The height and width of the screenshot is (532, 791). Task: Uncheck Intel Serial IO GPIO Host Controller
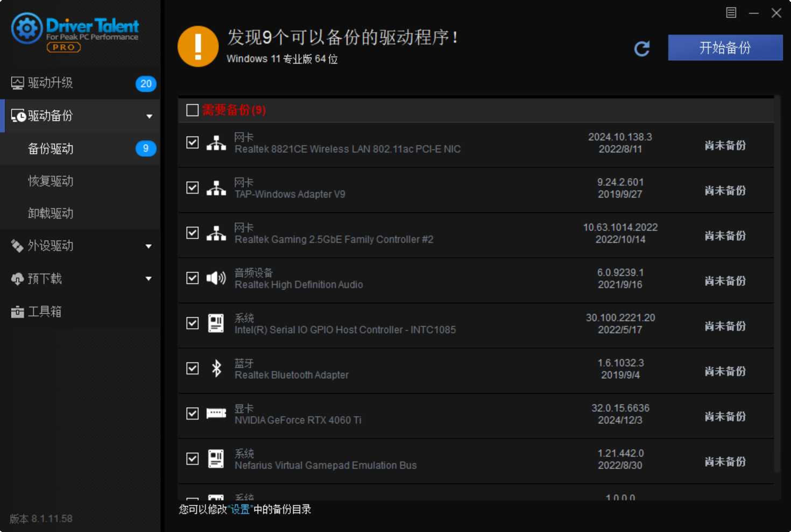(192, 323)
